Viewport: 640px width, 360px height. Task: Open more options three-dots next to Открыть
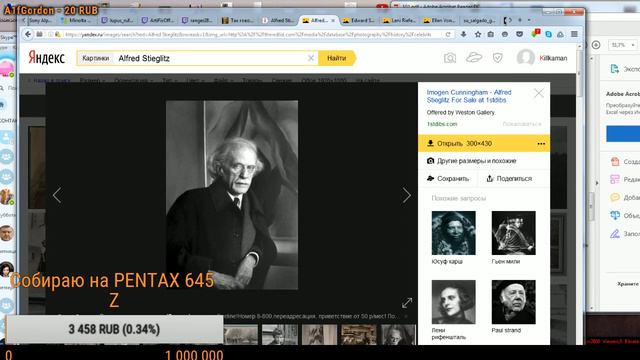541,144
